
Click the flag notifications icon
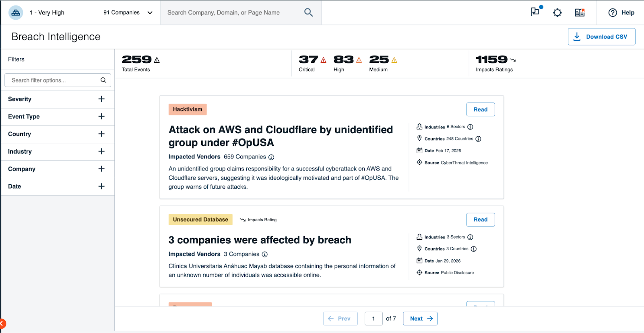click(x=535, y=12)
